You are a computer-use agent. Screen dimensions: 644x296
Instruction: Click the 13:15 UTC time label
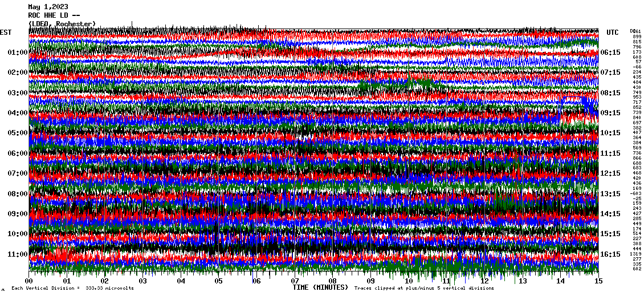(x=610, y=194)
